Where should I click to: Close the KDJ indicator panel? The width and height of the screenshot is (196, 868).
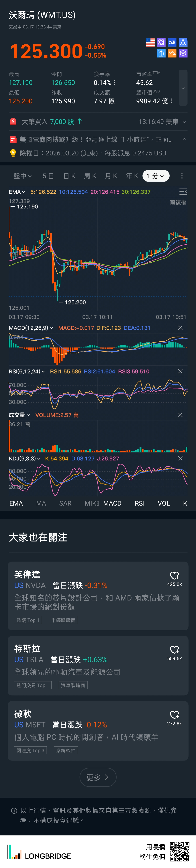pyautogui.click(x=180, y=458)
